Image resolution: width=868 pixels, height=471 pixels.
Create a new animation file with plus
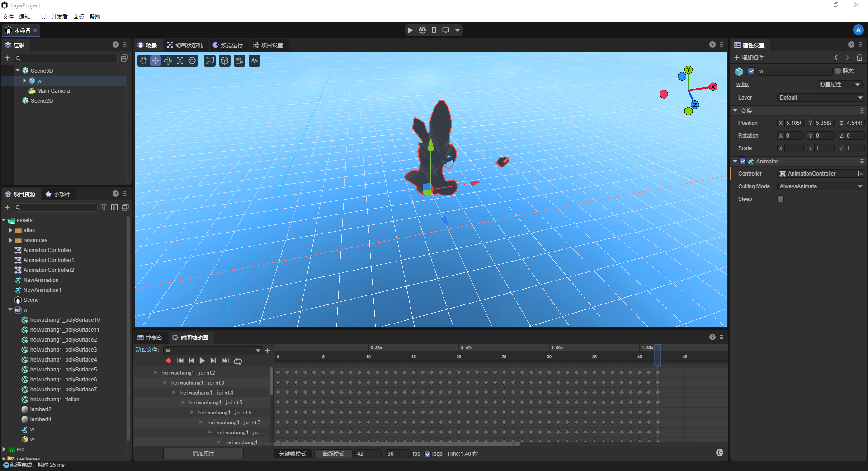[x=268, y=351]
